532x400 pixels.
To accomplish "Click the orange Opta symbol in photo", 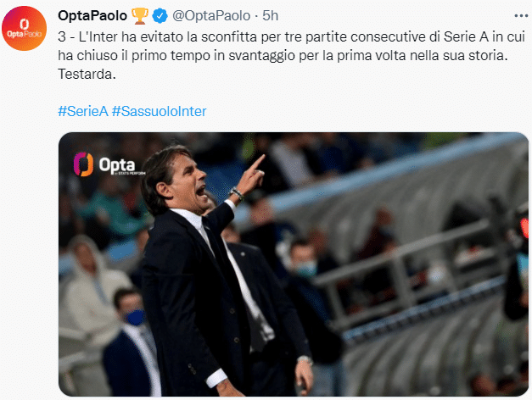I will 83,163.
